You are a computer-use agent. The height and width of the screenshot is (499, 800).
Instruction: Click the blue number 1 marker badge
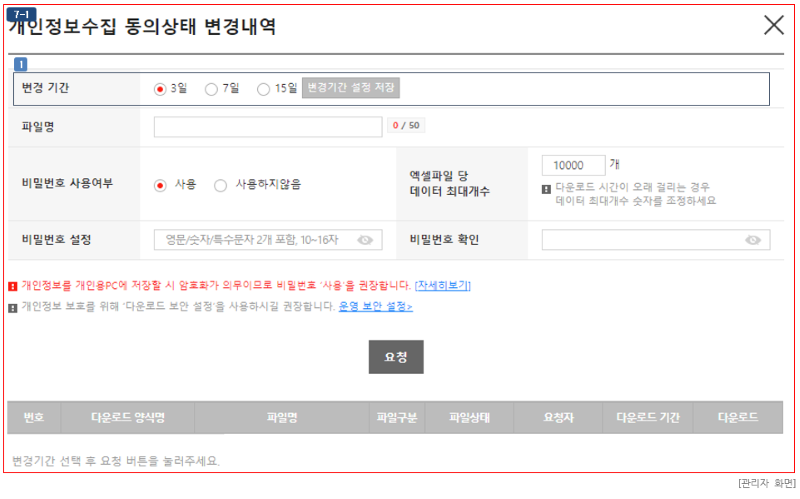(x=20, y=65)
